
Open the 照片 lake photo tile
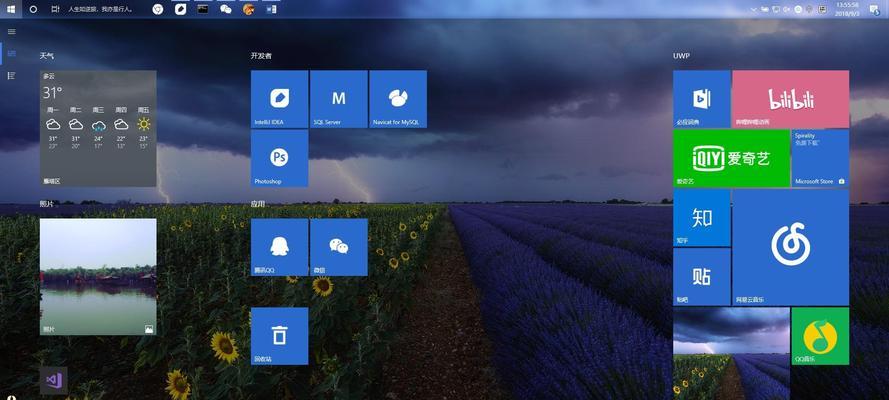coord(98,276)
